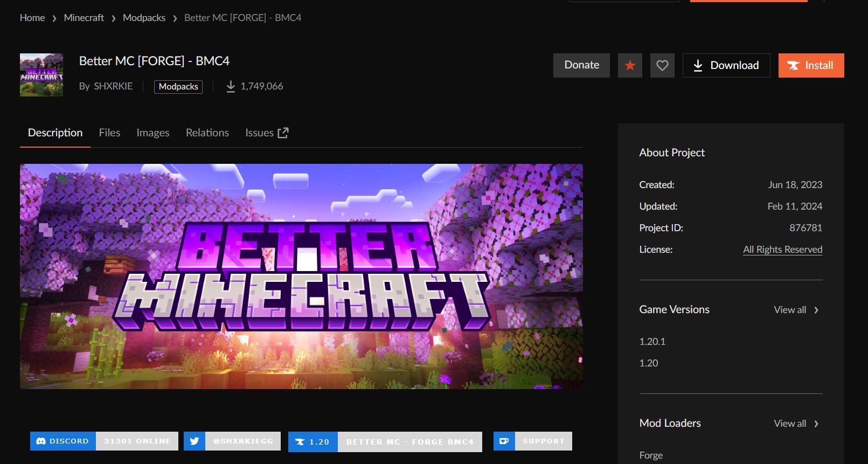868x464 pixels.
Task: Click the CurseForge 1.20 badge
Action: 385,442
